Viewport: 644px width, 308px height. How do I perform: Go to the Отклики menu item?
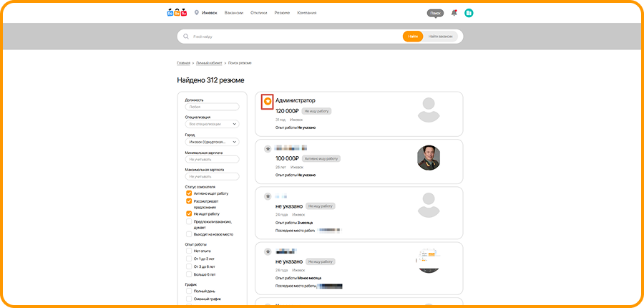258,13
